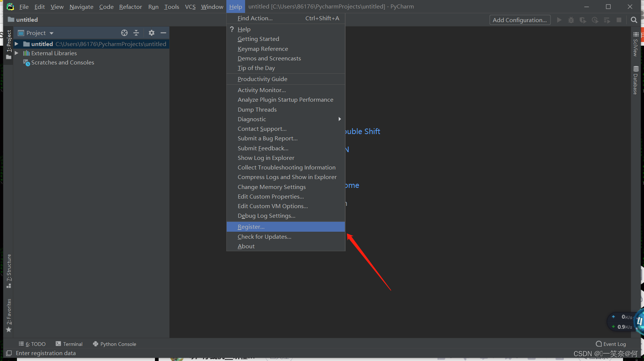Choose Edit Custom VM Options

coord(286,206)
